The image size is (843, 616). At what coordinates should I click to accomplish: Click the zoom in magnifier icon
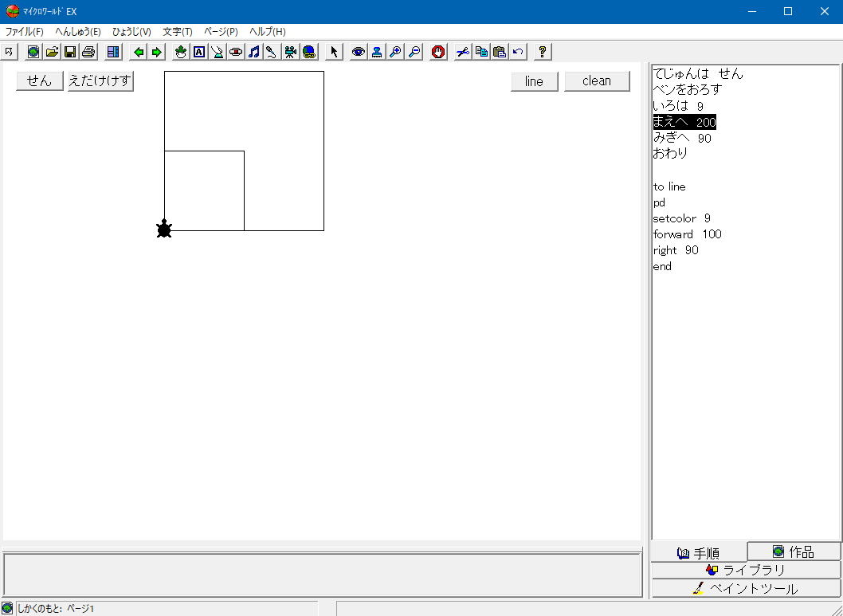[395, 52]
